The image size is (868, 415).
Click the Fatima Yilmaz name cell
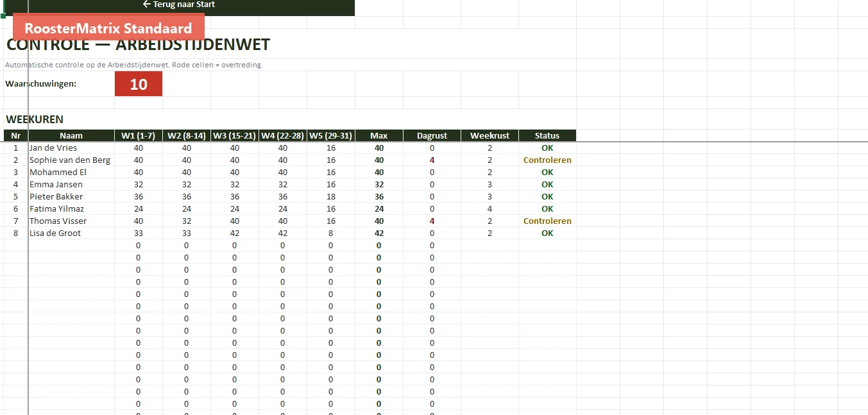point(71,209)
